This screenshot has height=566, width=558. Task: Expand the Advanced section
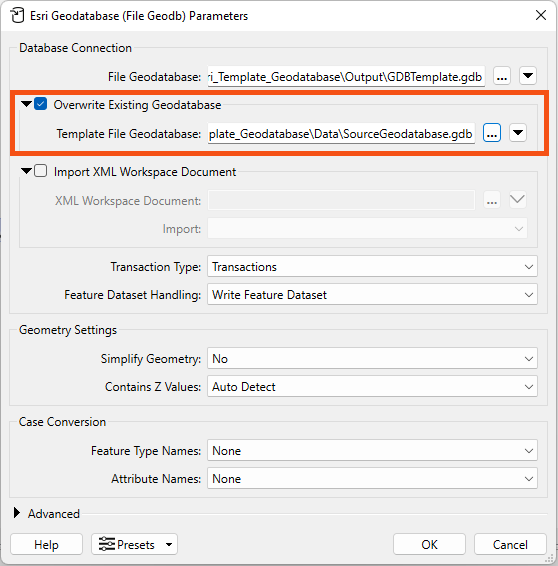(x=17, y=513)
